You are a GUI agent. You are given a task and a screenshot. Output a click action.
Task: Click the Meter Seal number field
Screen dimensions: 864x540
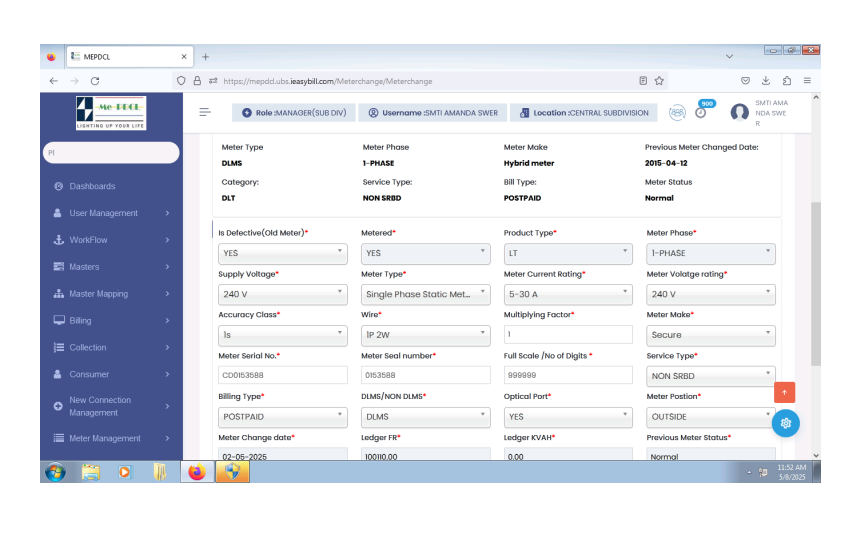pyautogui.click(x=425, y=375)
